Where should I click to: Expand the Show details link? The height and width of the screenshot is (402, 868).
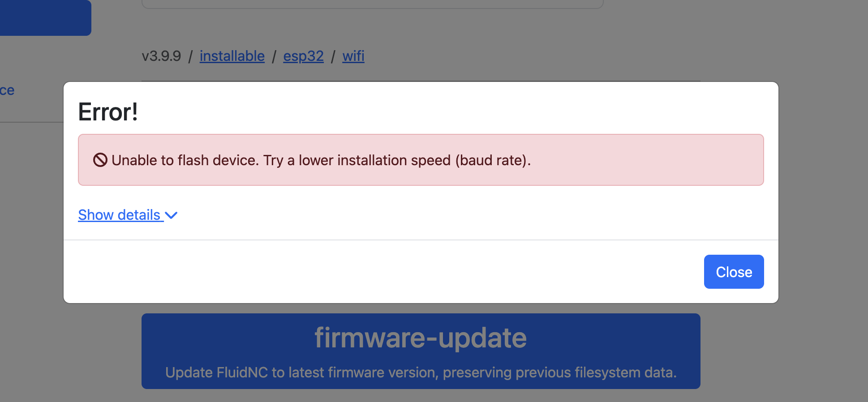point(119,215)
